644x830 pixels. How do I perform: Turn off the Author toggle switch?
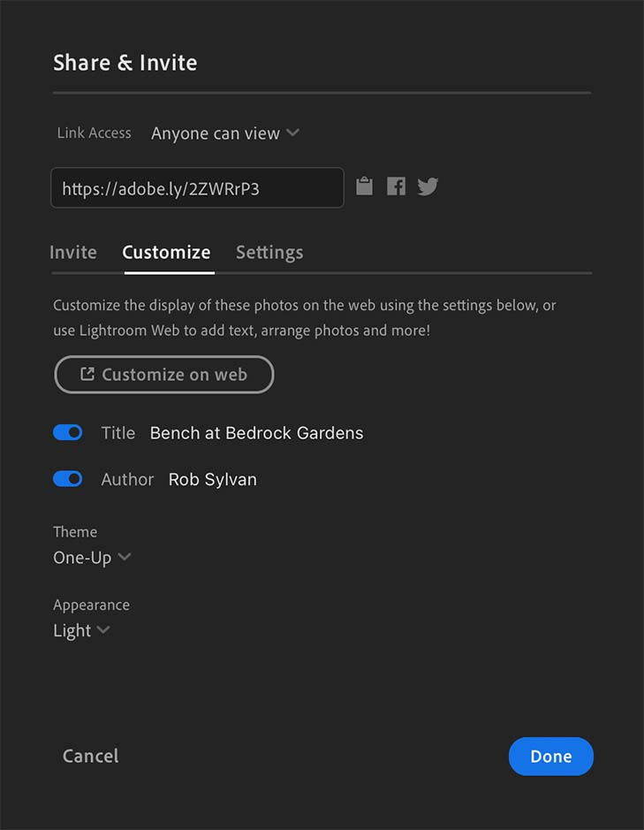[x=68, y=479]
